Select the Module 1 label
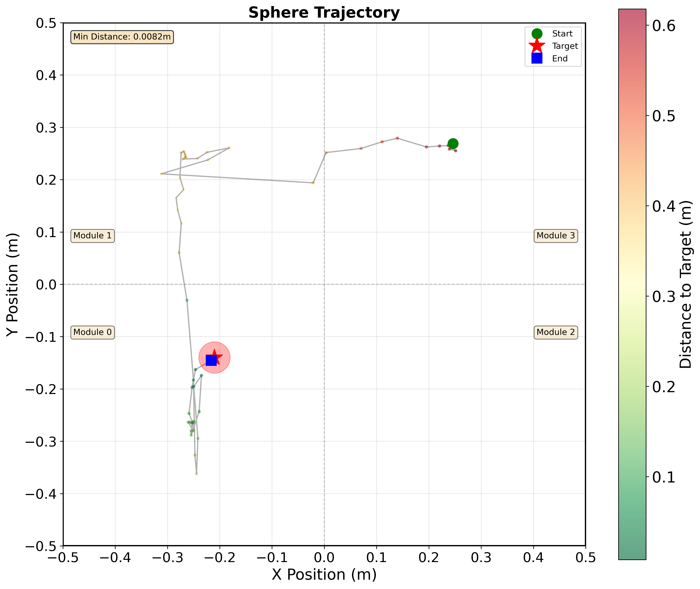Viewport: 700px width, 589px height. tap(92, 236)
